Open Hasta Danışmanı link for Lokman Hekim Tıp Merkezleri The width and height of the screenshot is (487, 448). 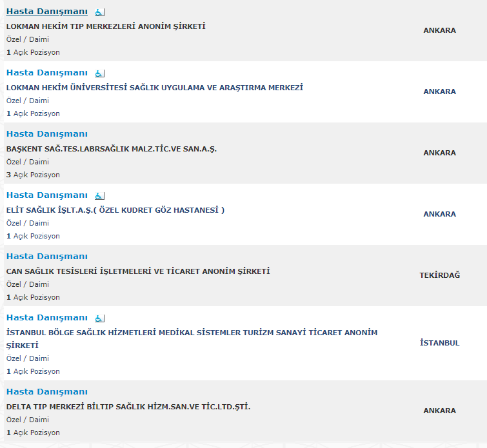(47, 12)
